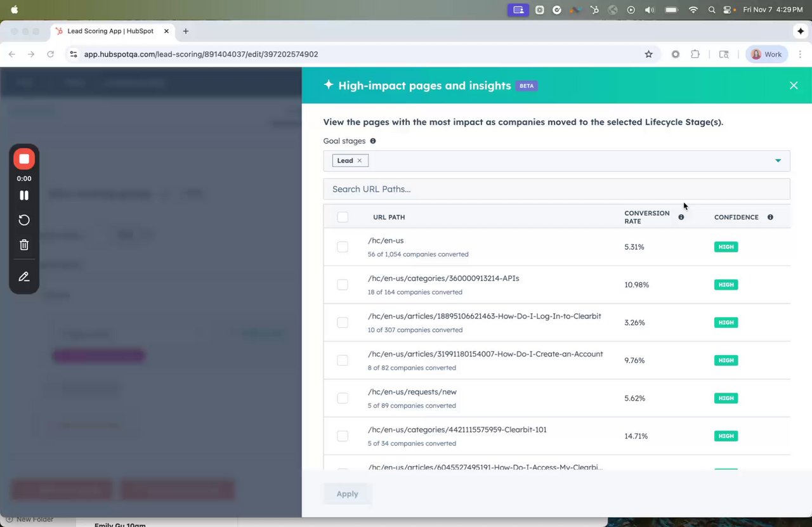Image resolution: width=812 pixels, height=527 pixels.
Task: Check the /hc/en-us row checkbox
Action: [x=343, y=247]
